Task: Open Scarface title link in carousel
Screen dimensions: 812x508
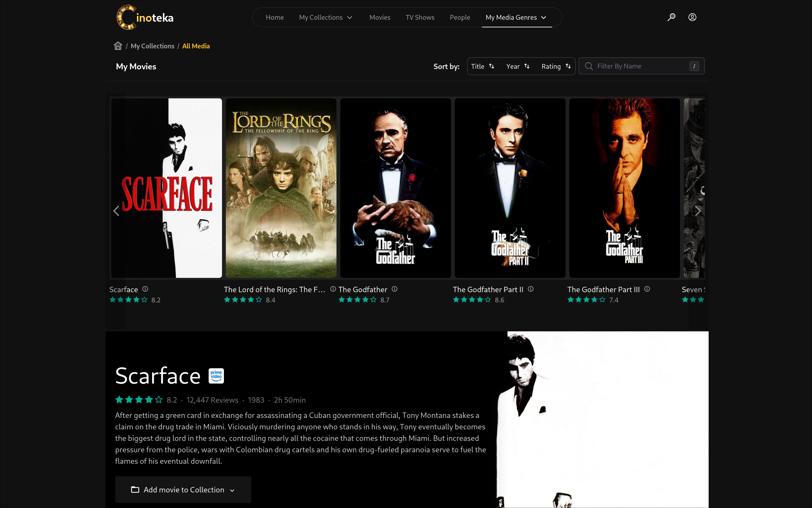Action: 123,289
